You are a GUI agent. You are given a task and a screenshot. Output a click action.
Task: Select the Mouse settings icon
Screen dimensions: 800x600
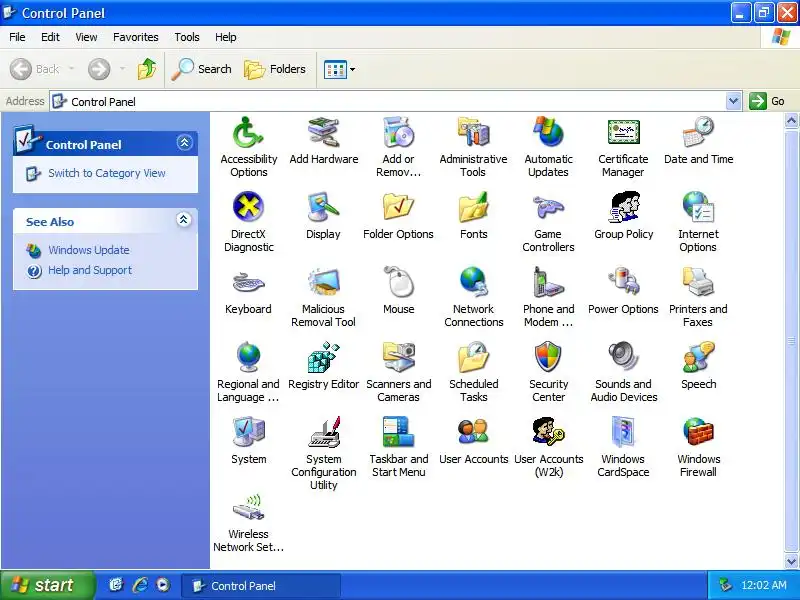tap(398, 283)
